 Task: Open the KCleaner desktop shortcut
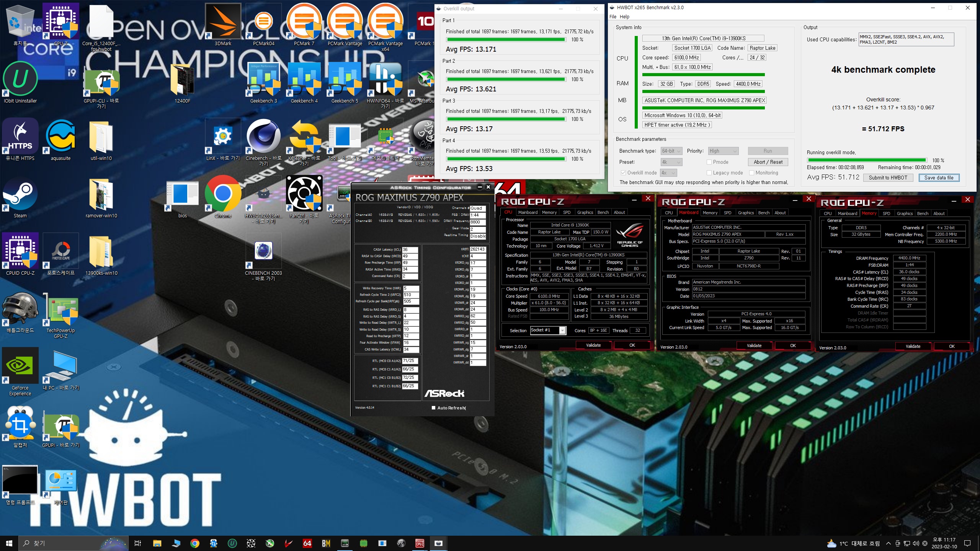pyautogui.click(x=304, y=142)
